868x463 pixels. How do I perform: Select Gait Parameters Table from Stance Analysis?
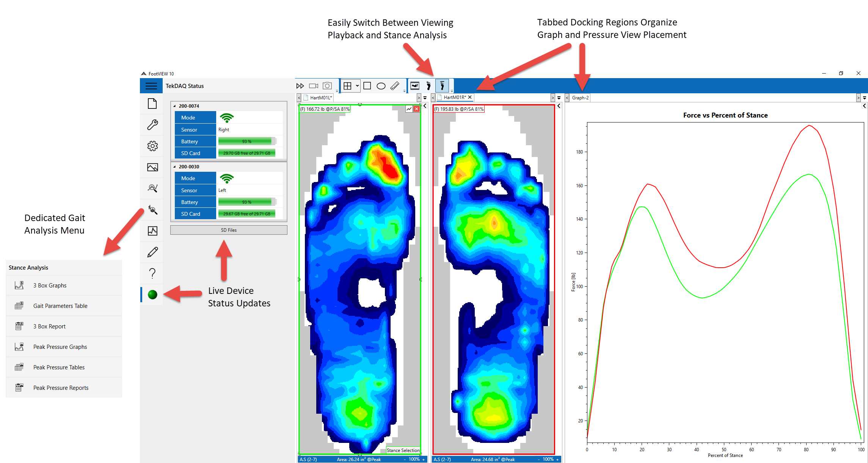click(60, 306)
